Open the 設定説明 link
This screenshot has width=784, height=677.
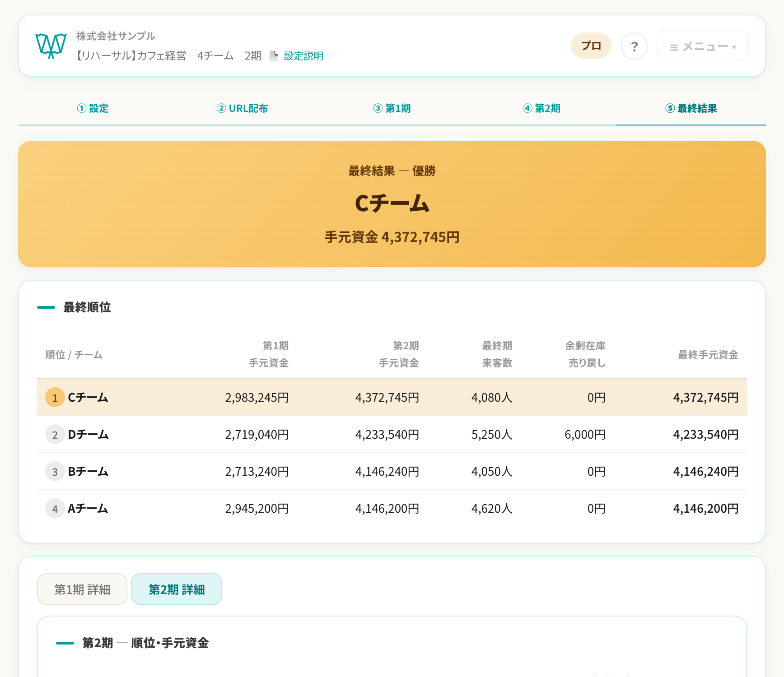pos(303,56)
